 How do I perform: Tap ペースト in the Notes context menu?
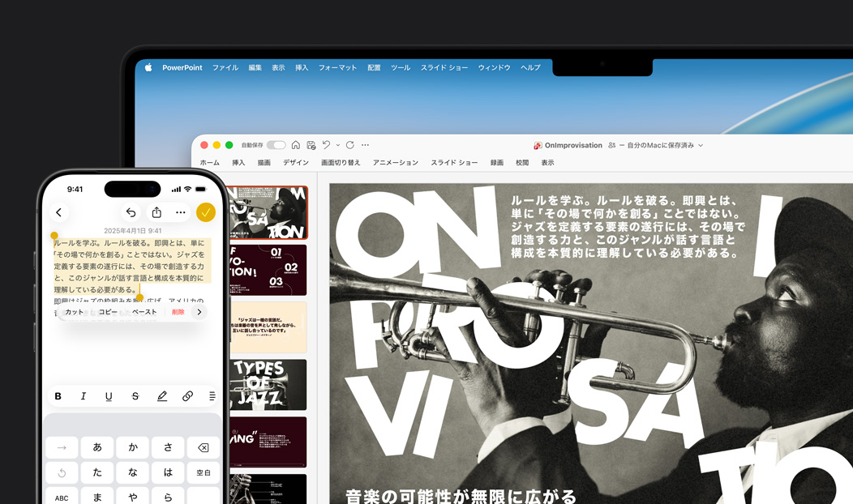[x=144, y=312]
